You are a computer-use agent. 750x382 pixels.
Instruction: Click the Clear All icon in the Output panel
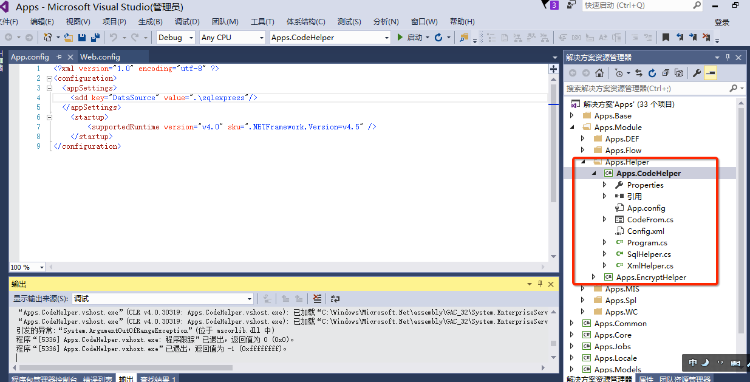click(x=317, y=299)
